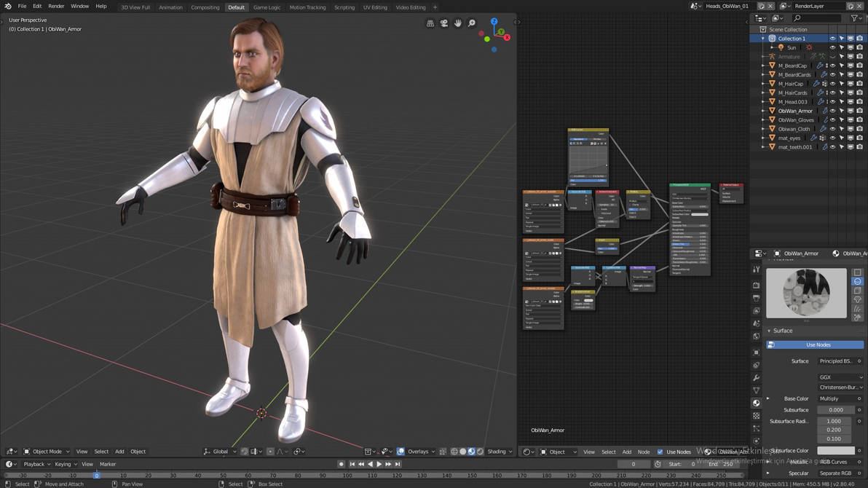Viewport: 868px width, 488px height.
Task: Click the Subsurface Color swatch
Action: tap(836, 451)
